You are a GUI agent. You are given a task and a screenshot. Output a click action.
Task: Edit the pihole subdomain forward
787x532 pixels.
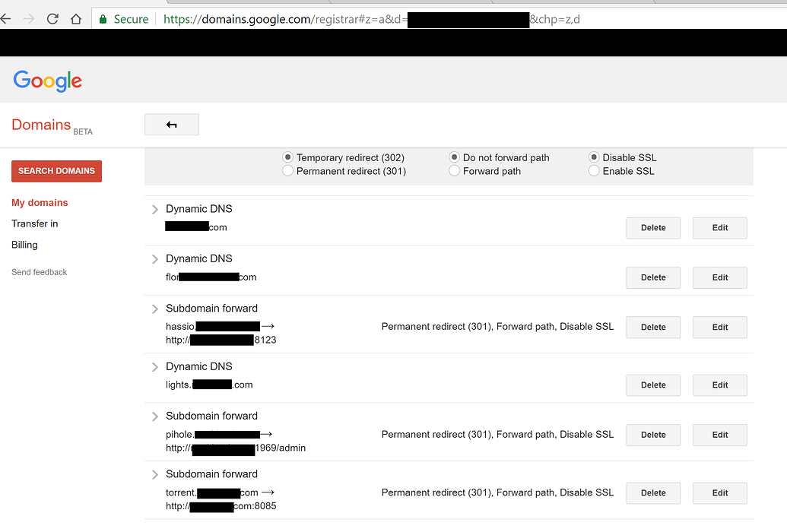point(720,435)
